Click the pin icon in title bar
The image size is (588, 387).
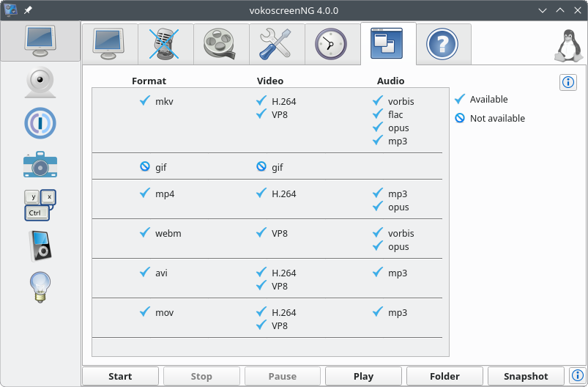(x=28, y=10)
